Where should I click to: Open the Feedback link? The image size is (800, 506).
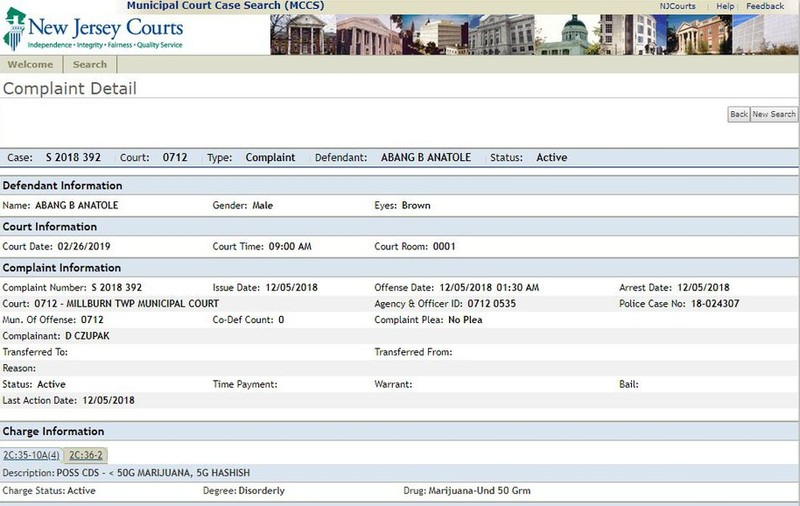click(765, 6)
